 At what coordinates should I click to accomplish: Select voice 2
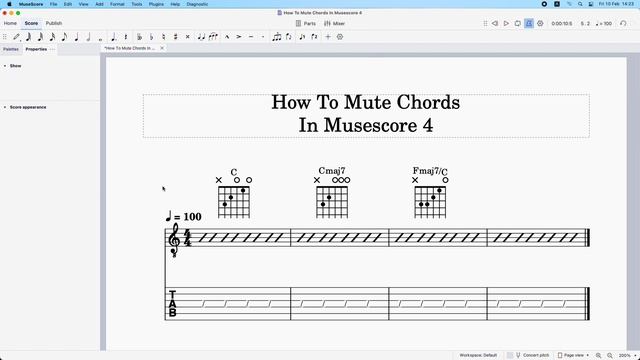(x=314, y=37)
